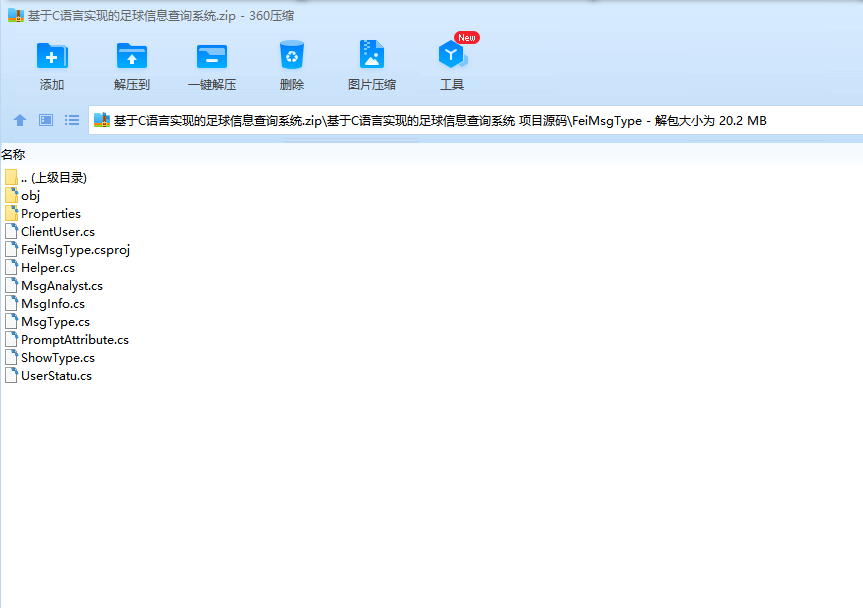Click the file icon beside MsgType.cs

coord(12,321)
